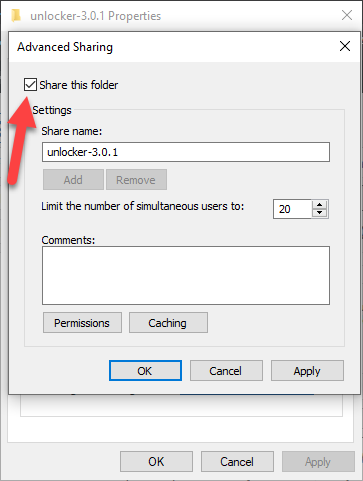Decrease simultaneous users with down arrow

click(x=320, y=213)
